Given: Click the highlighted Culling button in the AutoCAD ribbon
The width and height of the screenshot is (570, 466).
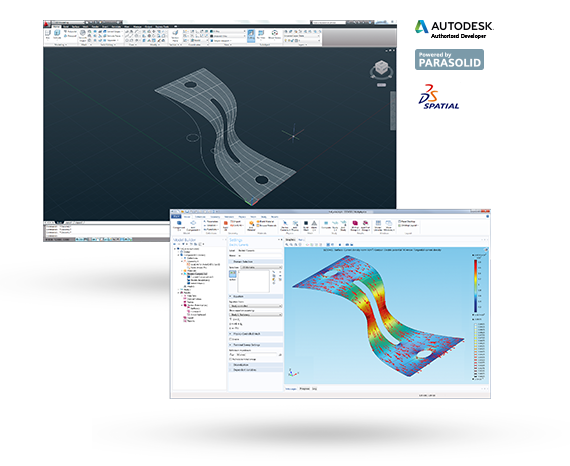Looking at the screenshot, I should (251, 36).
